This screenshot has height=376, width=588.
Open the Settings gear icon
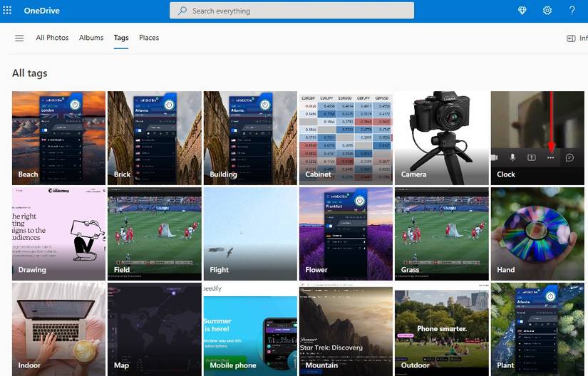547,11
